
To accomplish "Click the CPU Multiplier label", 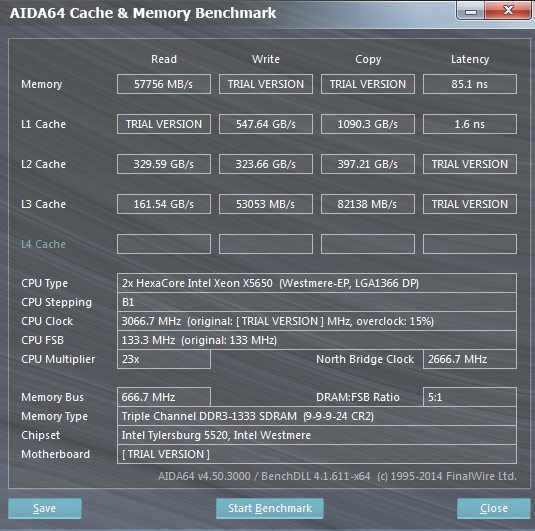I will click(x=58, y=359).
